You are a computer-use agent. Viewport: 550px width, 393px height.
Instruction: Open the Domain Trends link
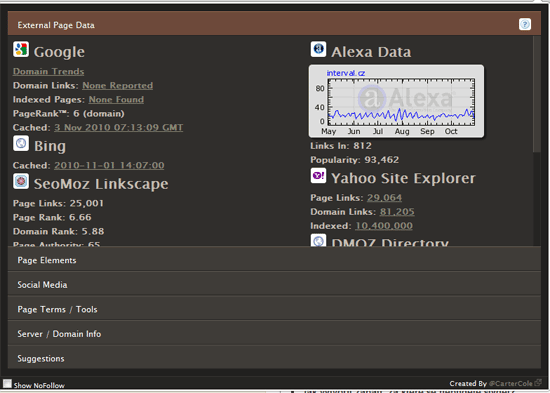[x=48, y=72]
